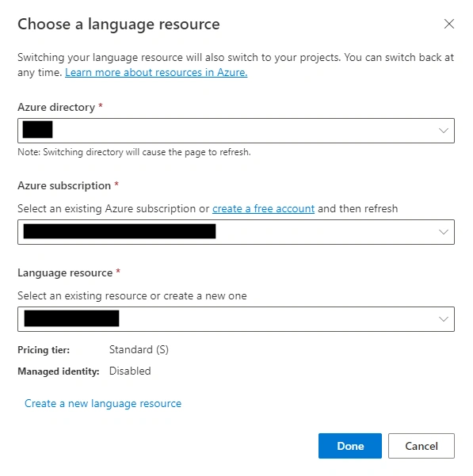Click Create a new language resource
Screen dimensions: 473x476
coord(103,403)
